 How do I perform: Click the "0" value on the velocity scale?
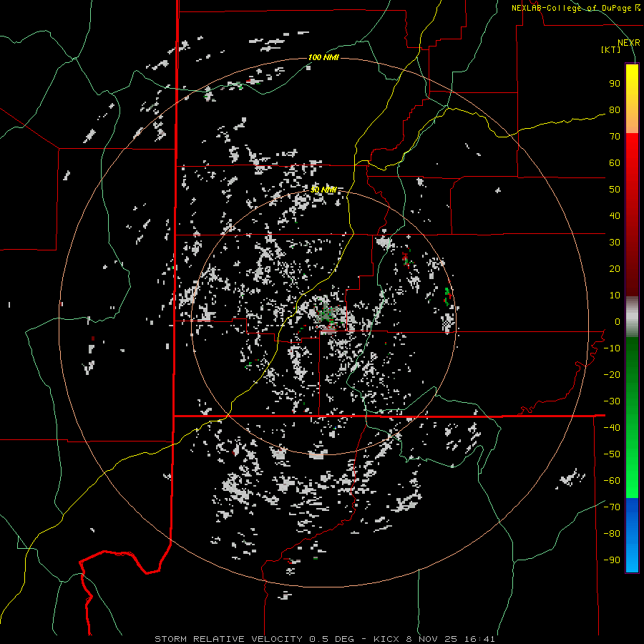tap(618, 322)
